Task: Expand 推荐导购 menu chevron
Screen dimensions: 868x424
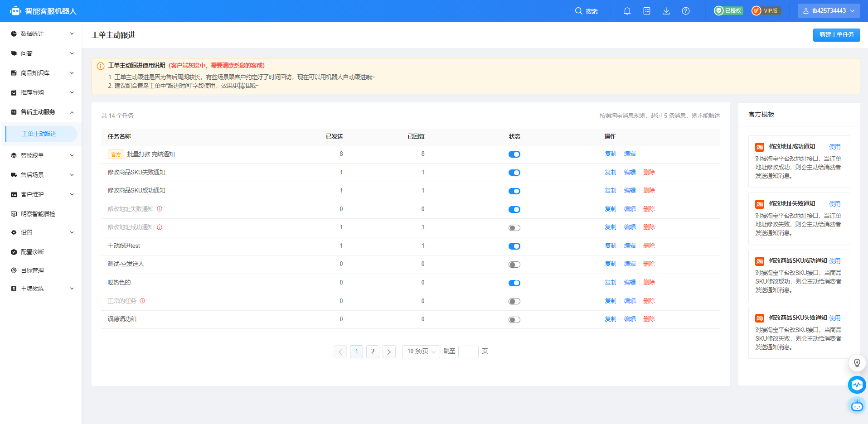Action: point(72,92)
